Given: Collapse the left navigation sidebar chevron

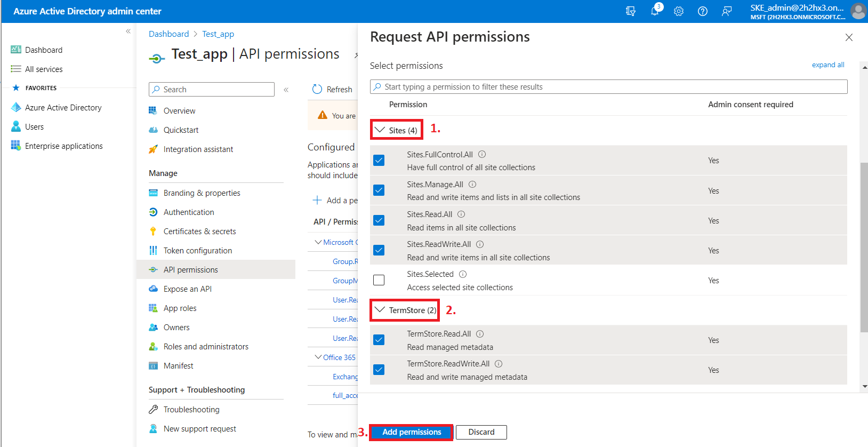Looking at the screenshot, I should (128, 31).
